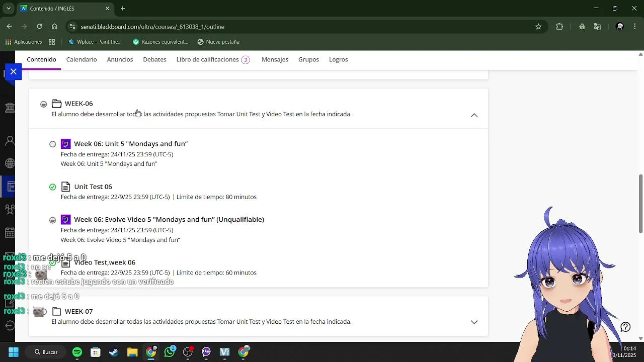
Task: Open the calendar icon in the Blackboard sidebar
Action: tap(10, 233)
